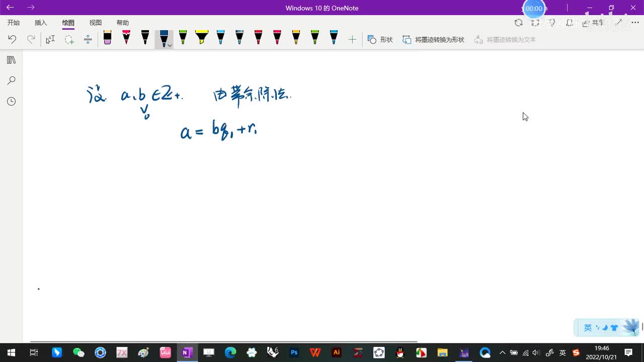Choose the Lasso Select tool

pyautogui.click(x=69, y=39)
